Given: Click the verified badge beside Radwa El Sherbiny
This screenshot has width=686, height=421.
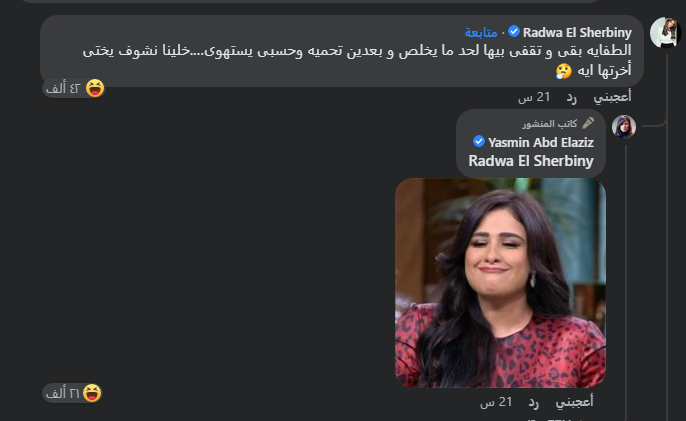Looking at the screenshot, I should pyautogui.click(x=514, y=32).
